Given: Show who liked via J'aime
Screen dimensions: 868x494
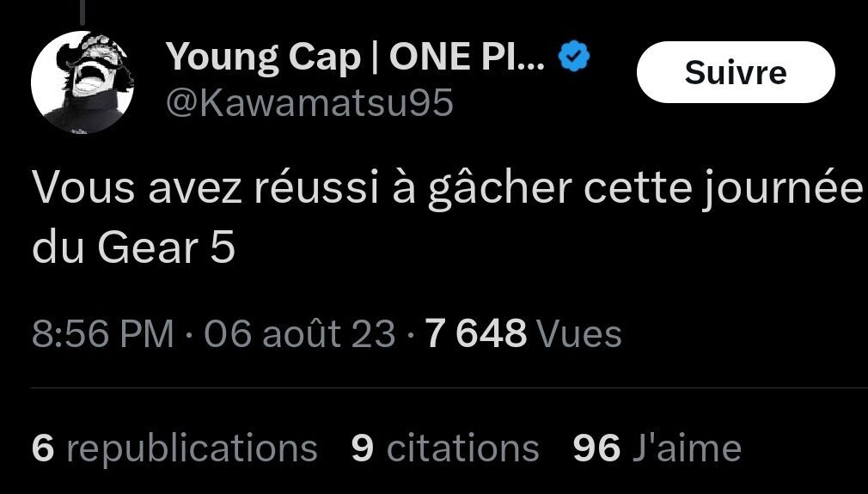Looking at the screenshot, I should click(x=685, y=448).
